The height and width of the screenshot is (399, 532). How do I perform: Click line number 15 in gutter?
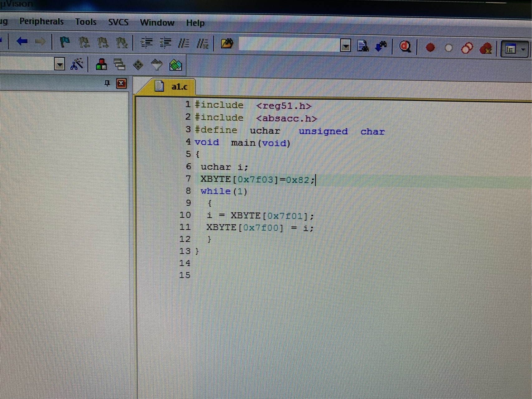click(x=185, y=275)
